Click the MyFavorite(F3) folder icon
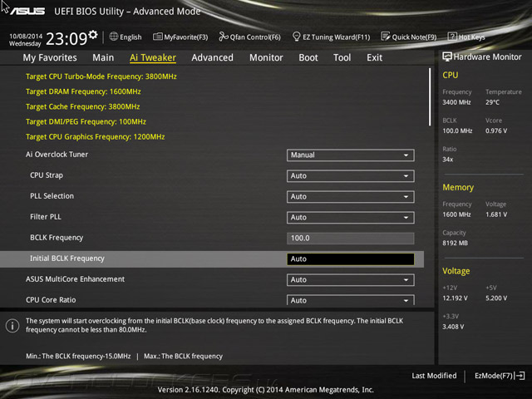Viewport: 532px width, 399px height. 157,37
